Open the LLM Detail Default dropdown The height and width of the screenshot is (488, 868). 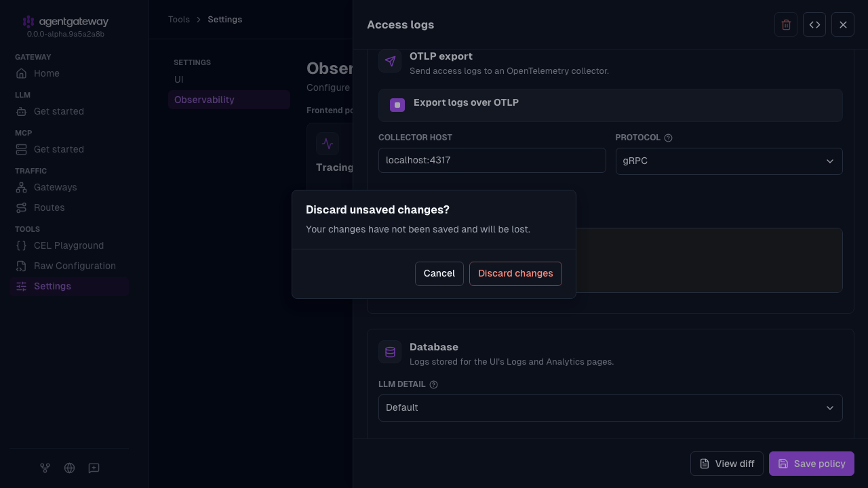tap(610, 408)
